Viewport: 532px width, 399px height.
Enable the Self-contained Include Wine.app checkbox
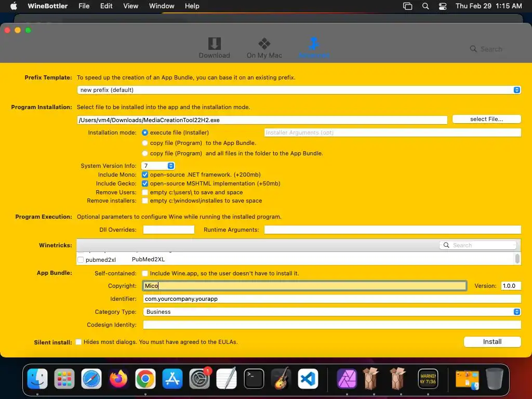[145, 273]
